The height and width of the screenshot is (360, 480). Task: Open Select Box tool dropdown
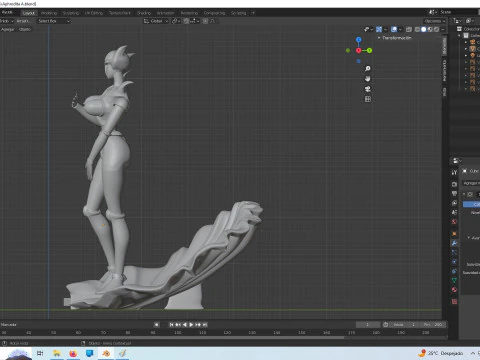pos(53,21)
